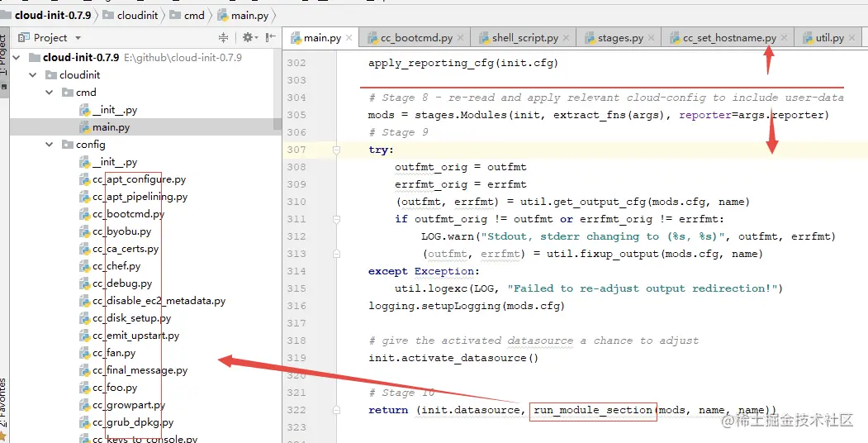Screen dimensions: 868x443
Task: Open the cc_bootcmd.py editor tab
Action: (416, 38)
